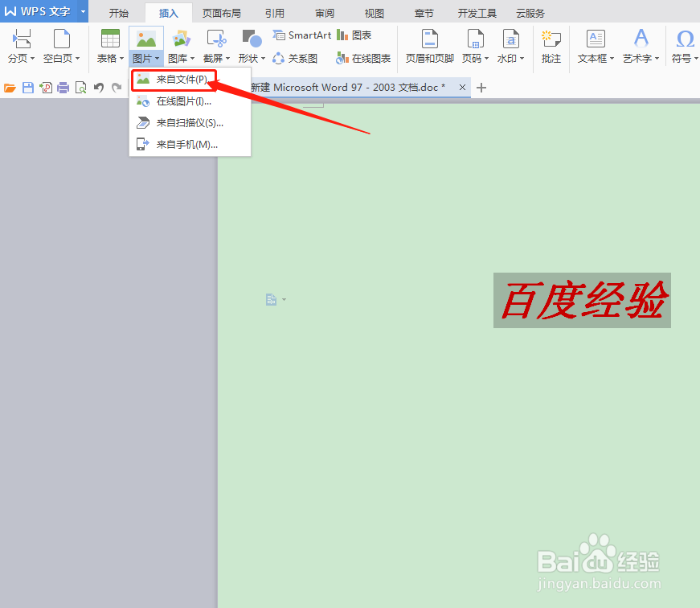Click the 百度经验 image in the document
The image size is (700, 608).
(x=581, y=300)
